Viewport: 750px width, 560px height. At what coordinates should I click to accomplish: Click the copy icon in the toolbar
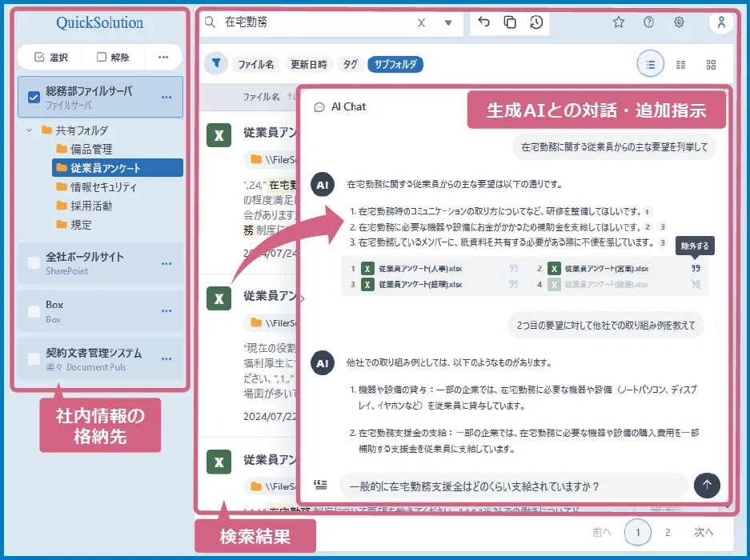click(x=510, y=22)
